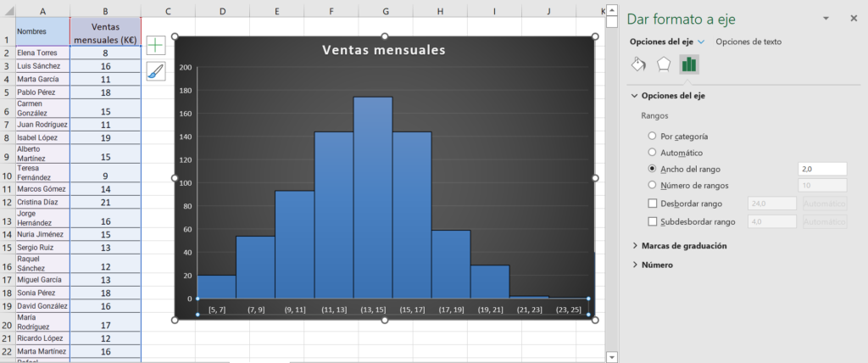Select the Ricardo López cell
Screen dimensions: 868x363
coord(42,338)
